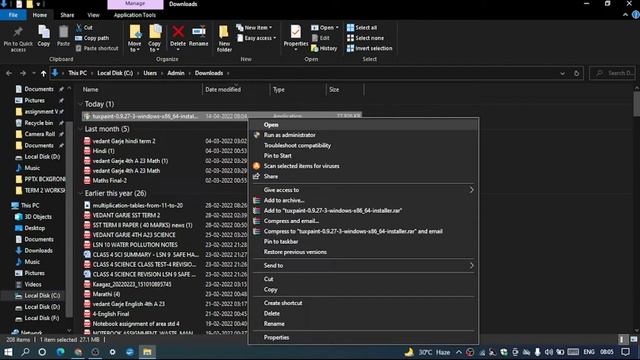Open Microsoft Edge from the taskbar
640x360 pixels.
click(x=60, y=352)
